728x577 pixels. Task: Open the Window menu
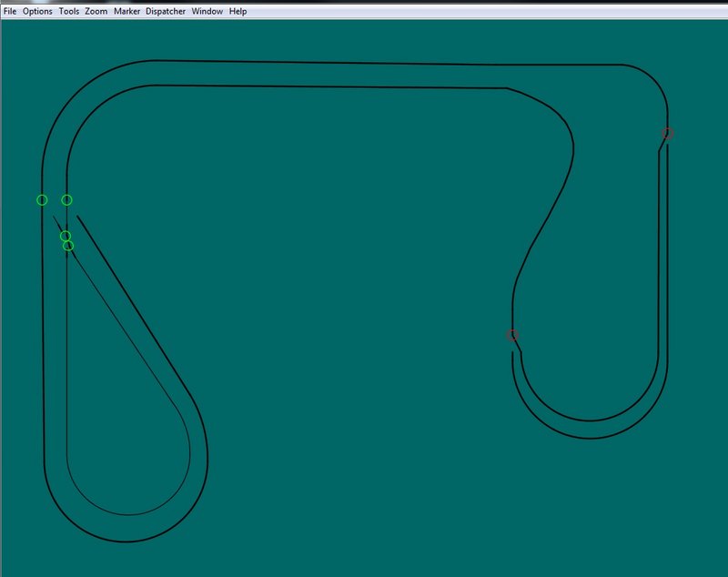[x=207, y=11]
